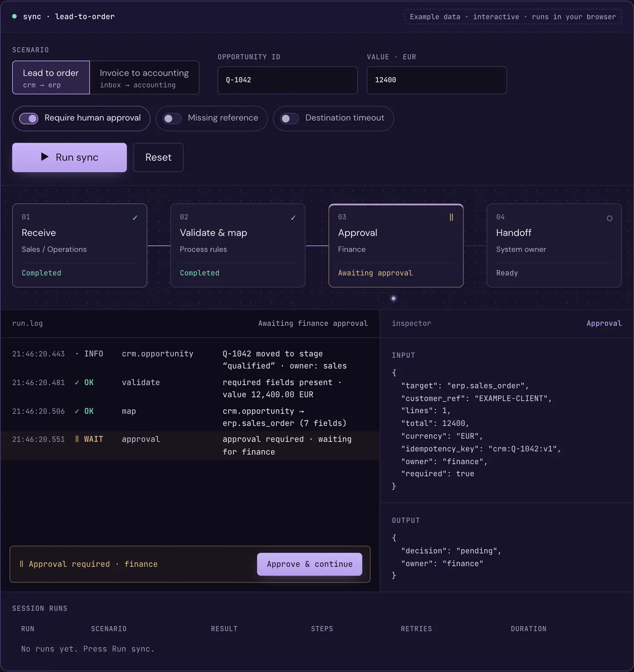Select the crm.opportunity INFO log row
This screenshot has width=634, height=672.
click(x=190, y=360)
